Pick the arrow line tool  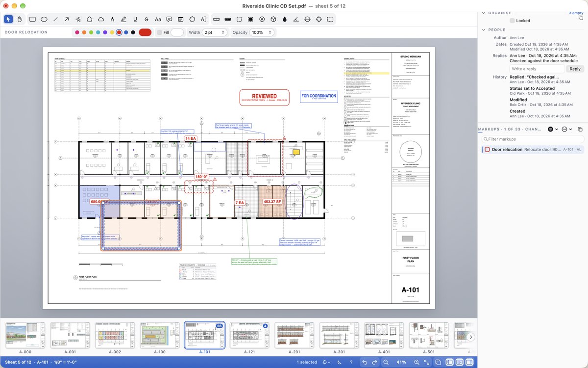(67, 19)
